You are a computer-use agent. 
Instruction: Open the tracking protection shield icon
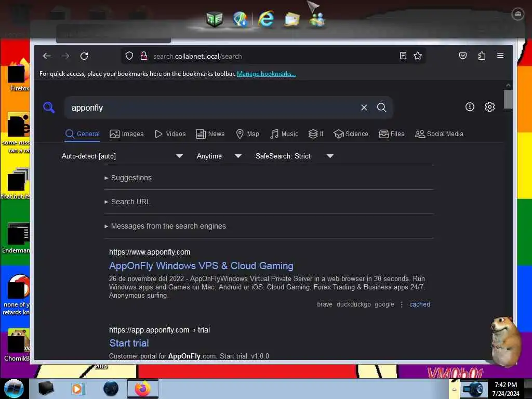[x=129, y=56]
